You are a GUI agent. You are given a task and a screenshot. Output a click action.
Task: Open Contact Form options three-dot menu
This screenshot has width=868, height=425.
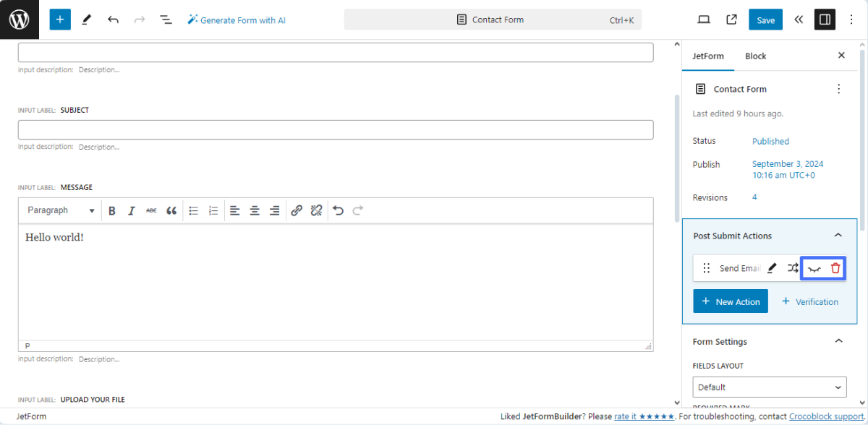(839, 89)
